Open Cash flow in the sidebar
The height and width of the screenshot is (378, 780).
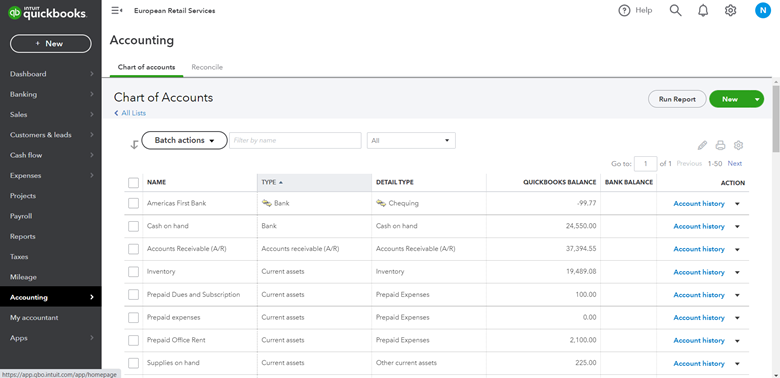click(x=51, y=155)
